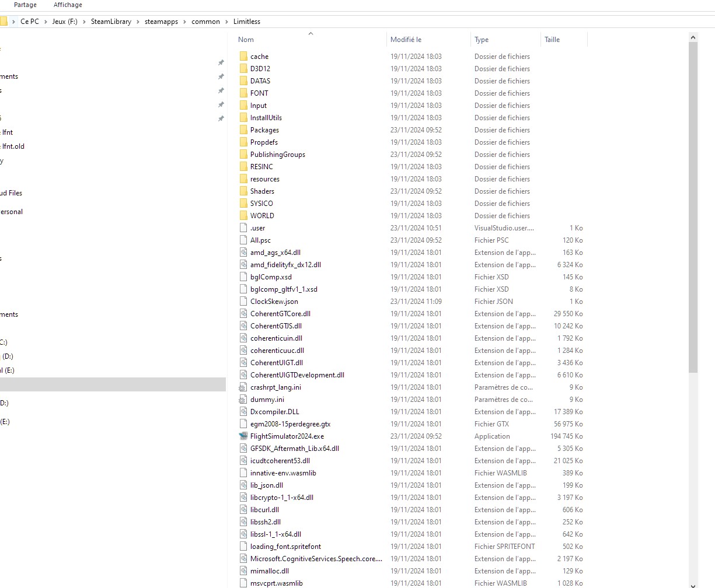Click Limitless in the address bar
This screenshot has height=588, width=715.
(x=247, y=22)
